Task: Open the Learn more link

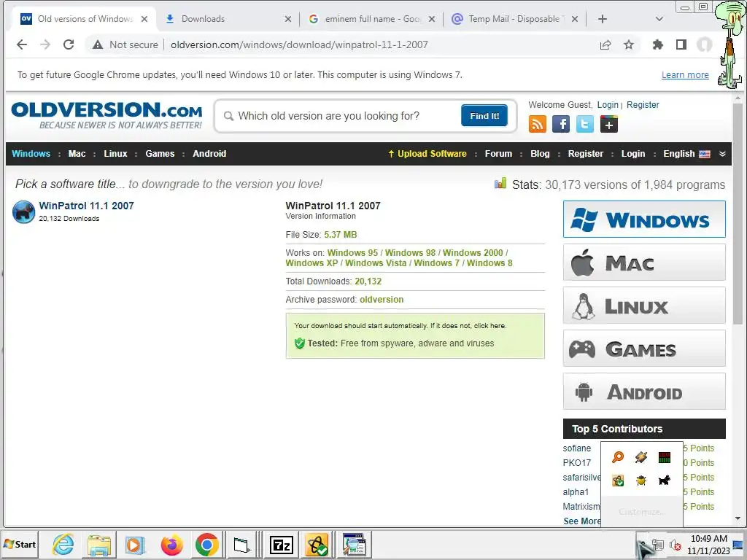Action: coord(685,75)
